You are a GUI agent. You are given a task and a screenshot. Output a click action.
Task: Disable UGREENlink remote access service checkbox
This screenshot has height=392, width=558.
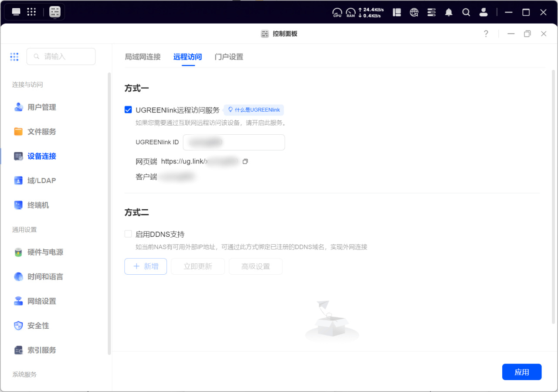click(x=128, y=110)
